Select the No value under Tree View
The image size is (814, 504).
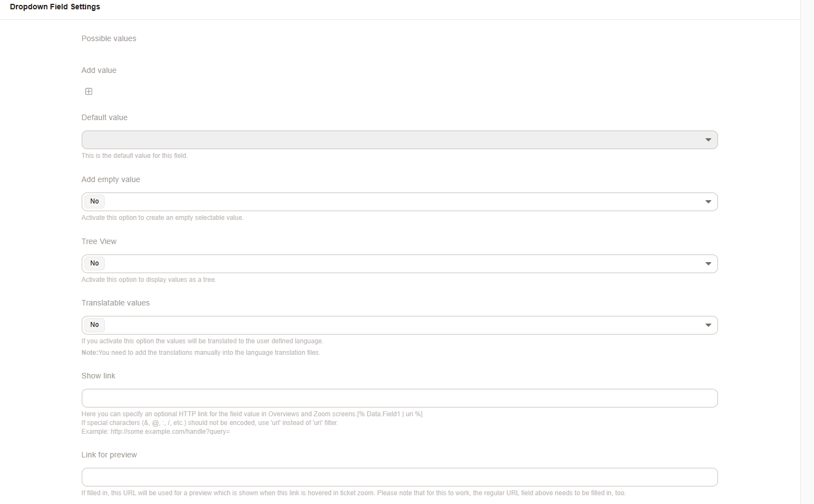[94, 263]
